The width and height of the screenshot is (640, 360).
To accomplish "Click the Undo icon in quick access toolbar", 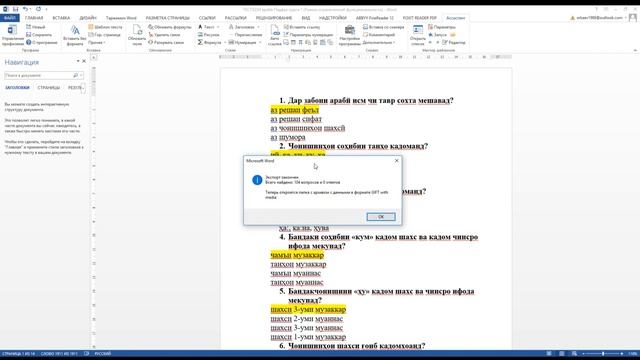I will pos(25,9).
